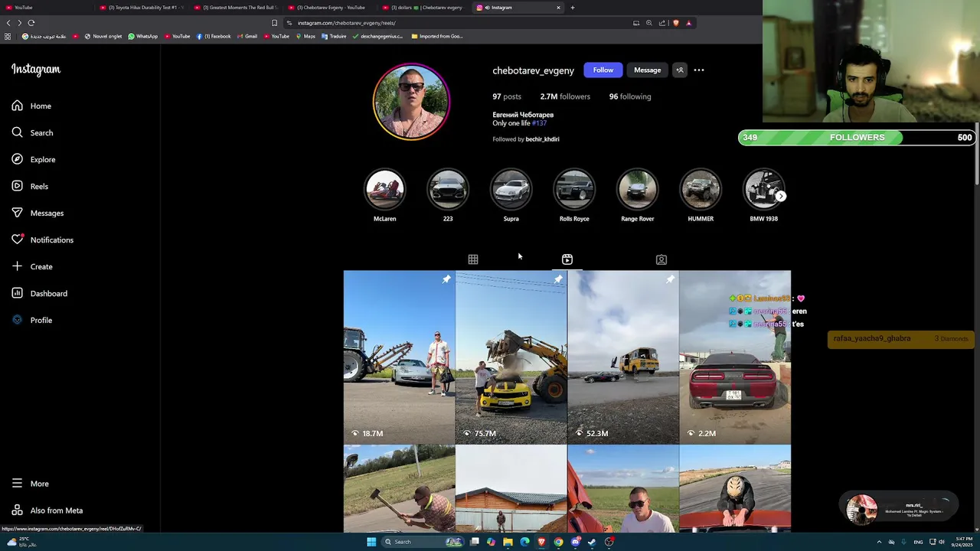Go to Instagram Home in the sidebar

31,106
